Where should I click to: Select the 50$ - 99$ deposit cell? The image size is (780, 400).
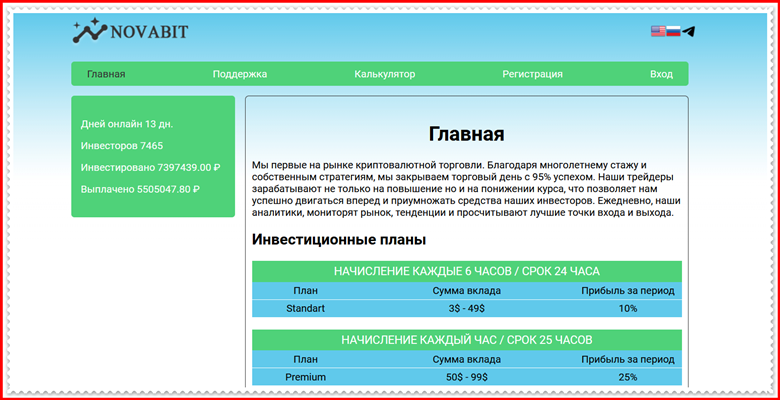[467, 377]
